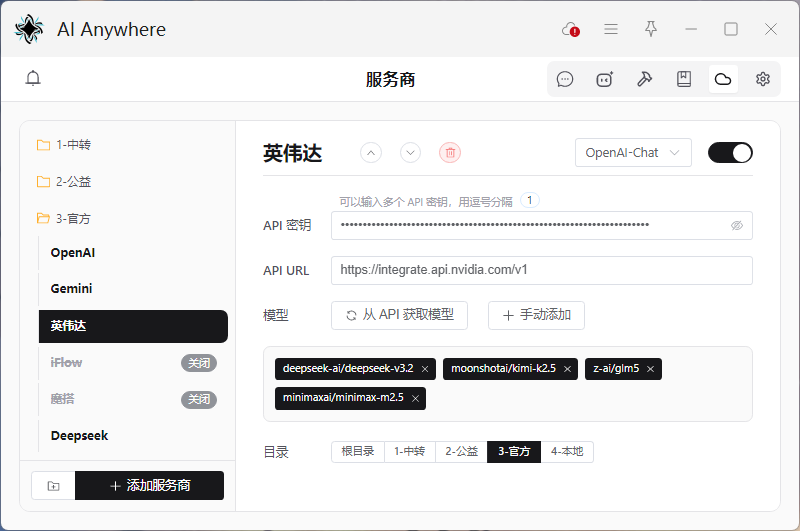Open the OpenAI-Chat type dropdown
800x531 pixels.
tap(633, 153)
